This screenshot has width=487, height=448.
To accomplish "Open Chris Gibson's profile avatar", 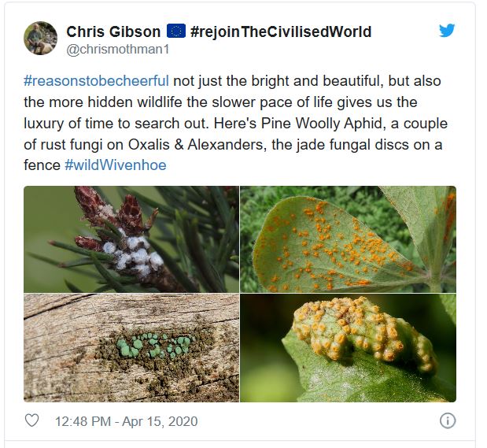I will pyautogui.click(x=40, y=39).
